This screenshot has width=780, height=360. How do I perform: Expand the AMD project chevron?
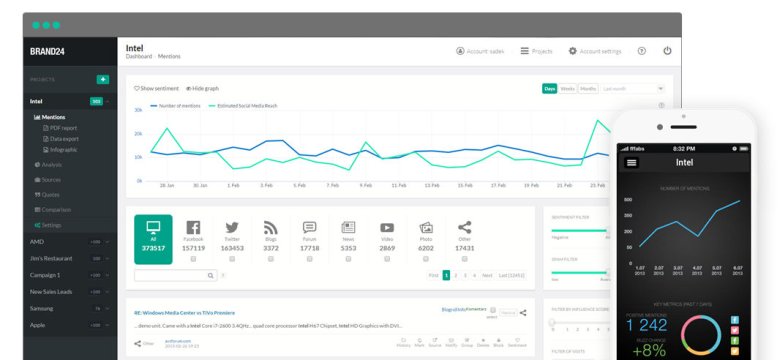point(107,242)
